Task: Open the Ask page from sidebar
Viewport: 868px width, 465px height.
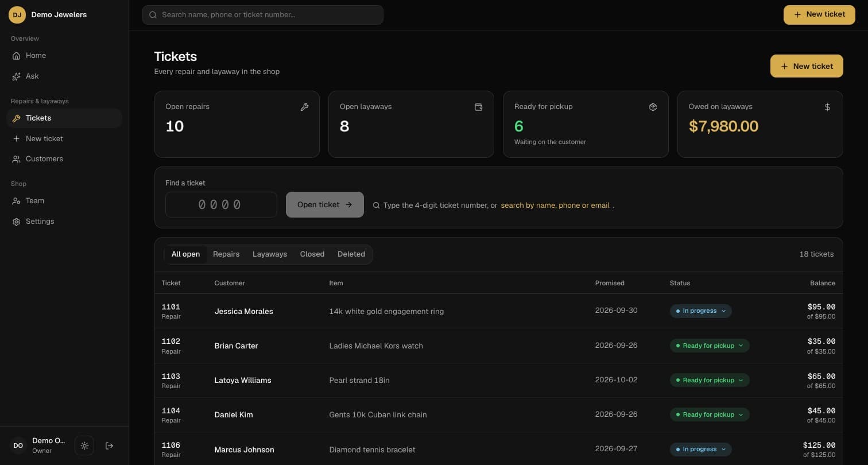Action: point(64,76)
